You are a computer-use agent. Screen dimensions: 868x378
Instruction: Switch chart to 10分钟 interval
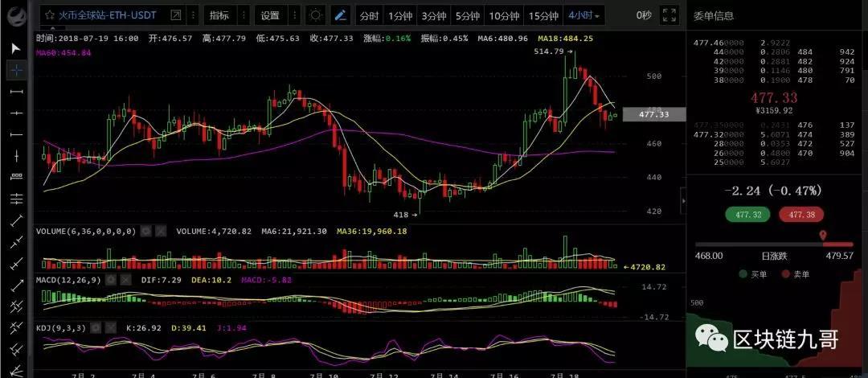pyautogui.click(x=504, y=16)
